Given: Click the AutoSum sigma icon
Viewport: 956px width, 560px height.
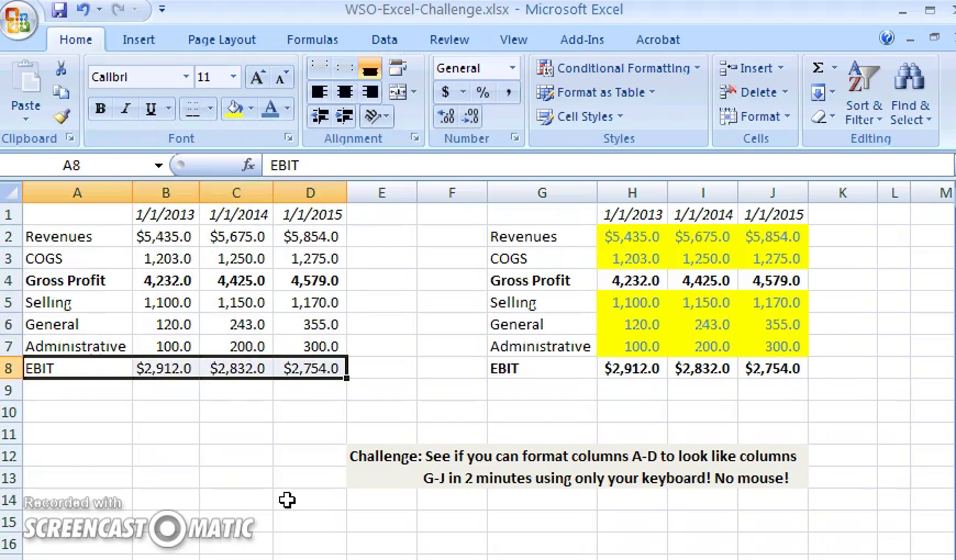Looking at the screenshot, I should [817, 68].
